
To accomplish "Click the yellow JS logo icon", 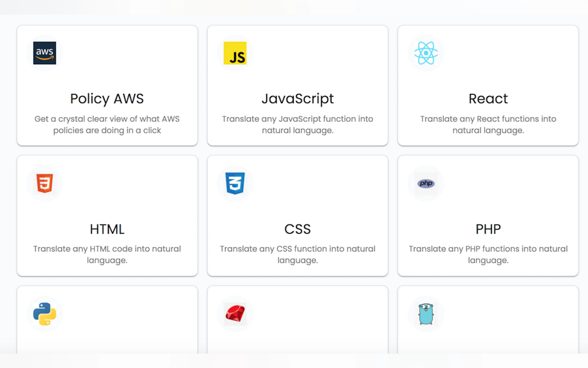I will click(235, 53).
